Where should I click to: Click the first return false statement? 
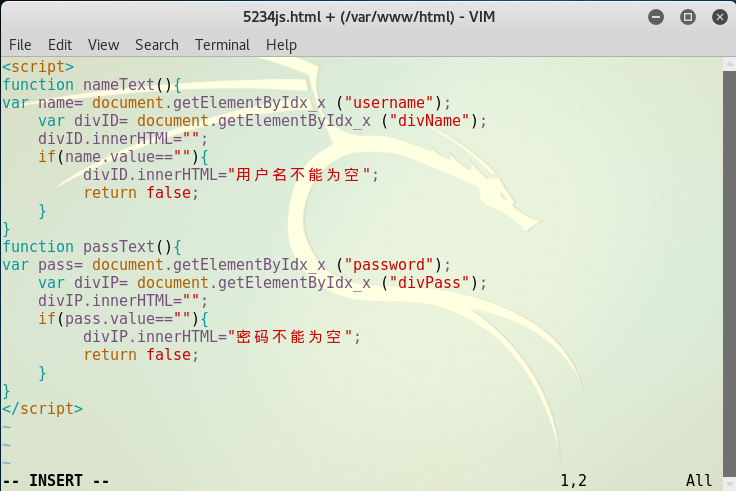click(141, 193)
